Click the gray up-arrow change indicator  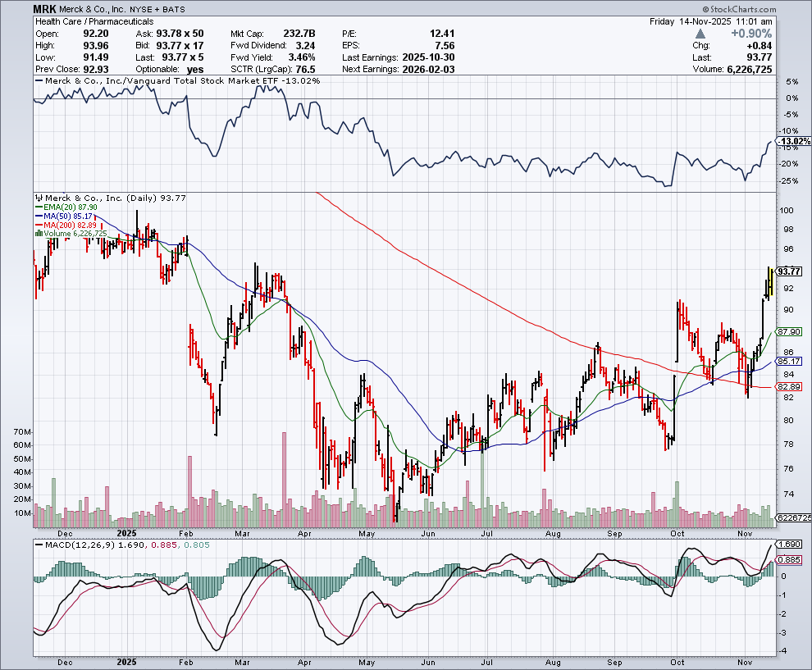(x=699, y=34)
